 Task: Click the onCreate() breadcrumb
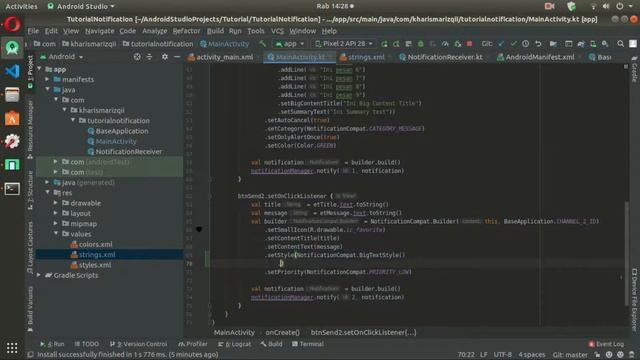click(282, 332)
